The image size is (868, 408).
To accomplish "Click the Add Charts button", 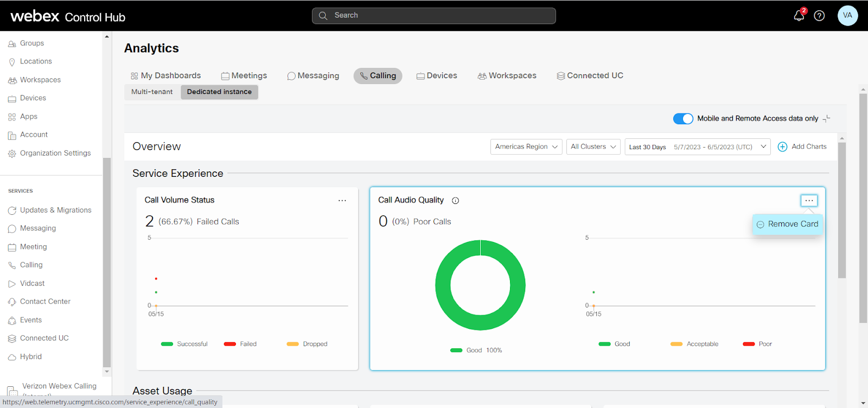I will click(802, 146).
